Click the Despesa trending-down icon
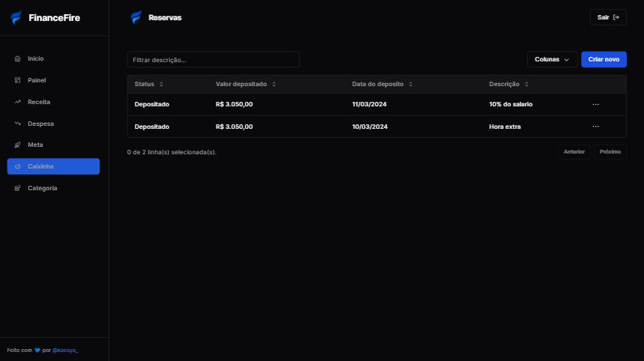This screenshot has width=644, height=361. pos(18,124)
